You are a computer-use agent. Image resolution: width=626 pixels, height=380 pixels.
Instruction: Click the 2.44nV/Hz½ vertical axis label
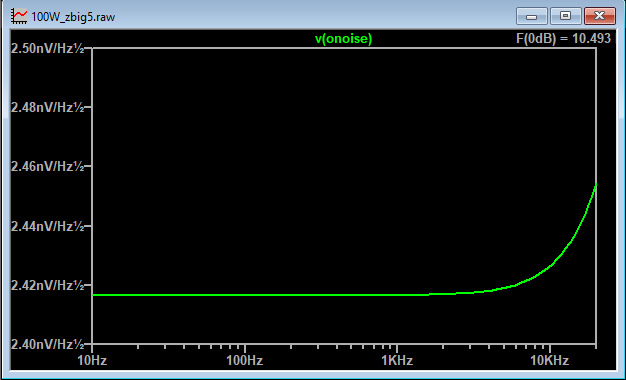(x=48, y=226)
